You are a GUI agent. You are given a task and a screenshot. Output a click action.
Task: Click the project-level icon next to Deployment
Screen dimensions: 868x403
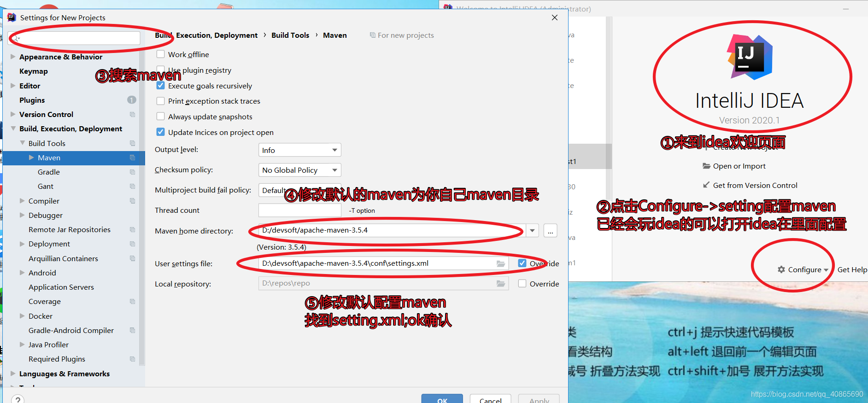coord(133,244)
